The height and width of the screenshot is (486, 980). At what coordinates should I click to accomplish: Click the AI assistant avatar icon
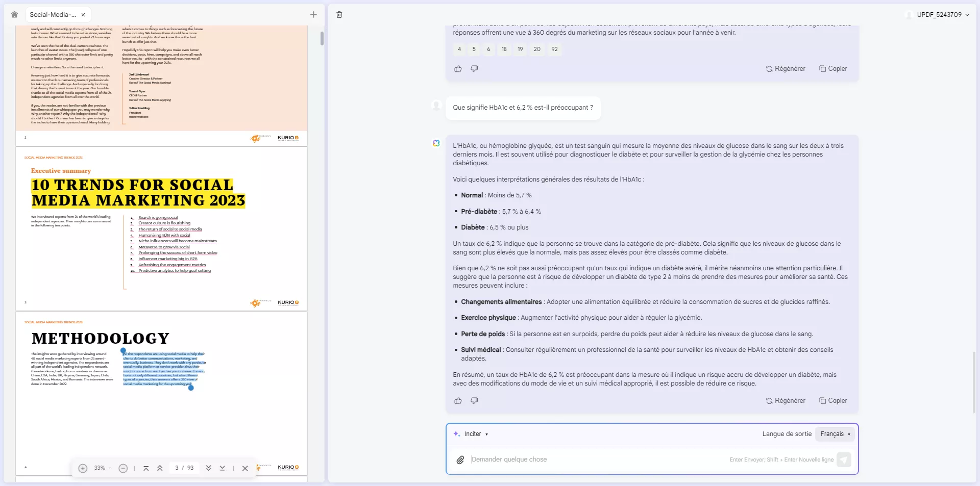pos(436,144)
